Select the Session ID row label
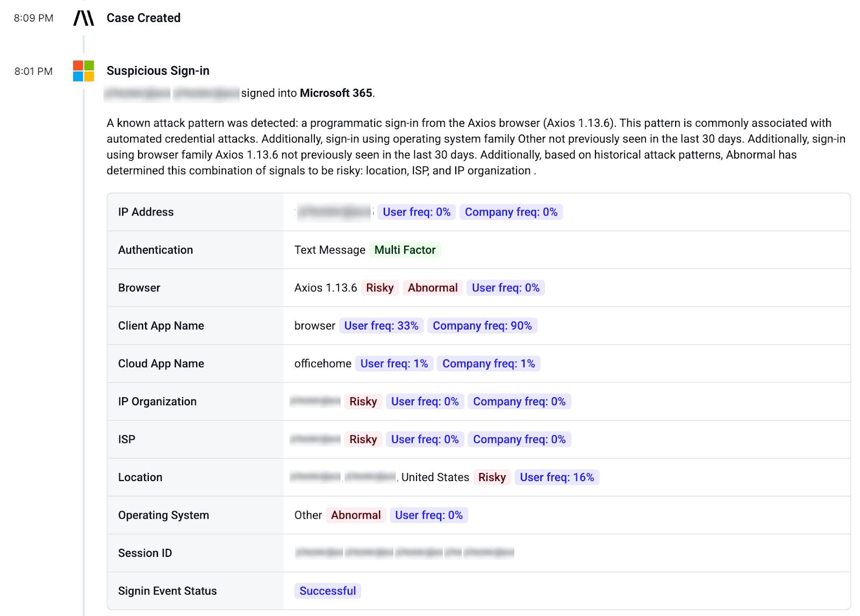This screenshot has width=860, height=616. 145,553
